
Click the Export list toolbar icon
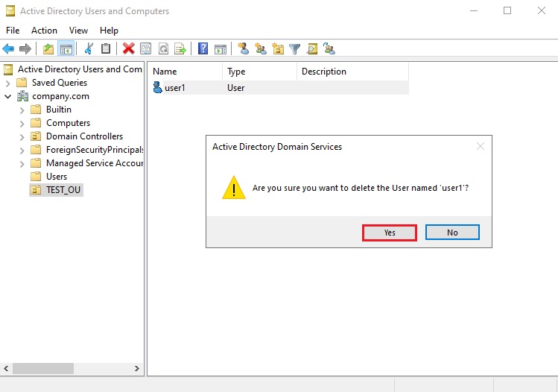pyautogui.click(x=180, y=49)
